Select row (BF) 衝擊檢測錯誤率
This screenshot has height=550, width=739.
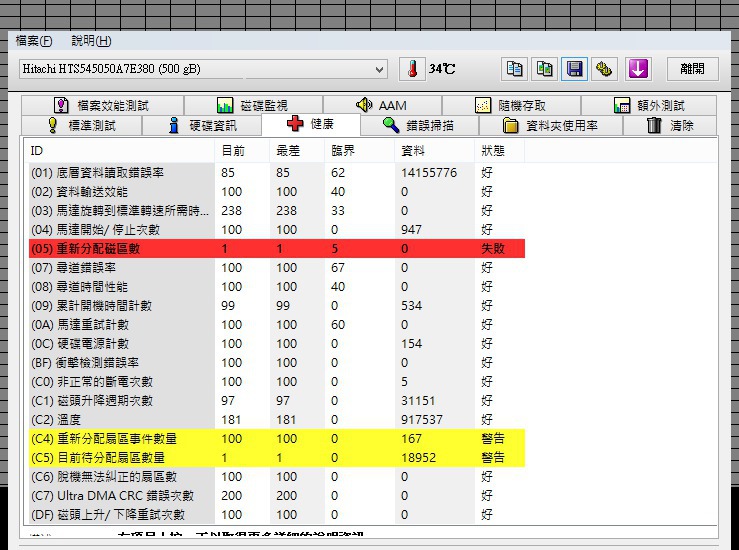tap(277, 362)
